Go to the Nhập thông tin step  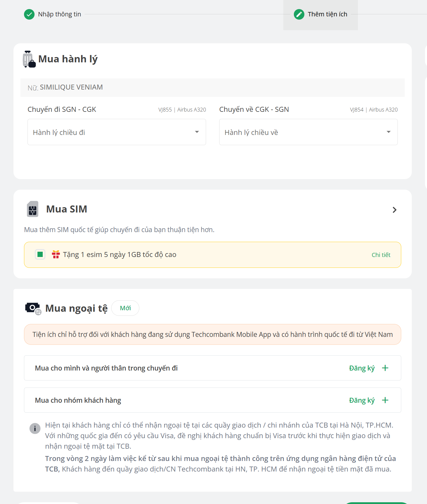point(59,14)
